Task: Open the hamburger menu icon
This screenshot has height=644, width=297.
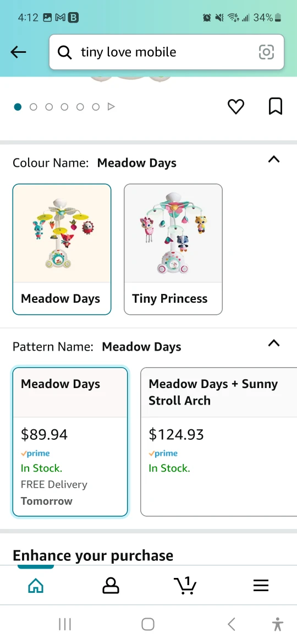Action: tap(261, 585)
